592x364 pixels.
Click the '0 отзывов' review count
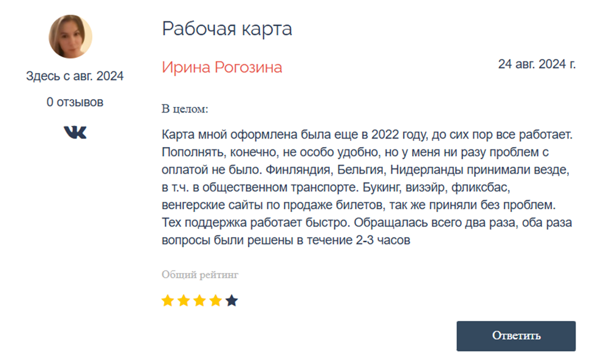click(75, 102)
